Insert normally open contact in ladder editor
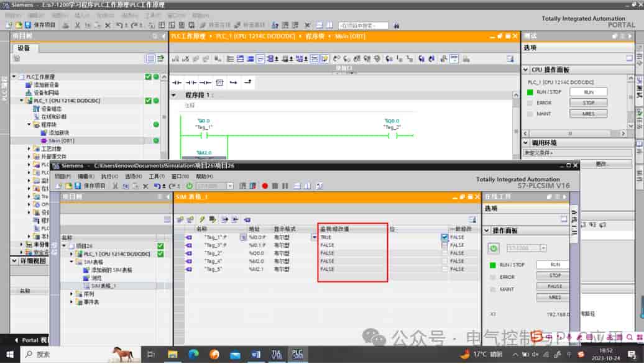644x364 pixels. tap(177, 83)
